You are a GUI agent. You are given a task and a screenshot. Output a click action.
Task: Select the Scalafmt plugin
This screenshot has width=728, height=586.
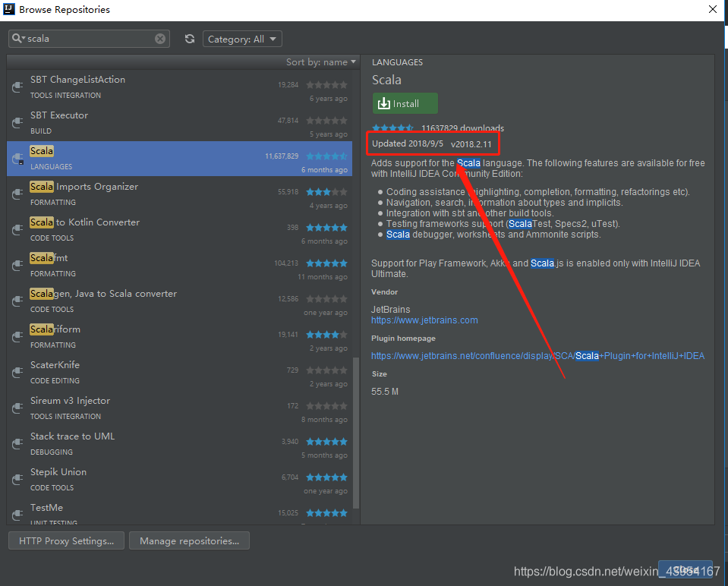(x=180, y=266)
